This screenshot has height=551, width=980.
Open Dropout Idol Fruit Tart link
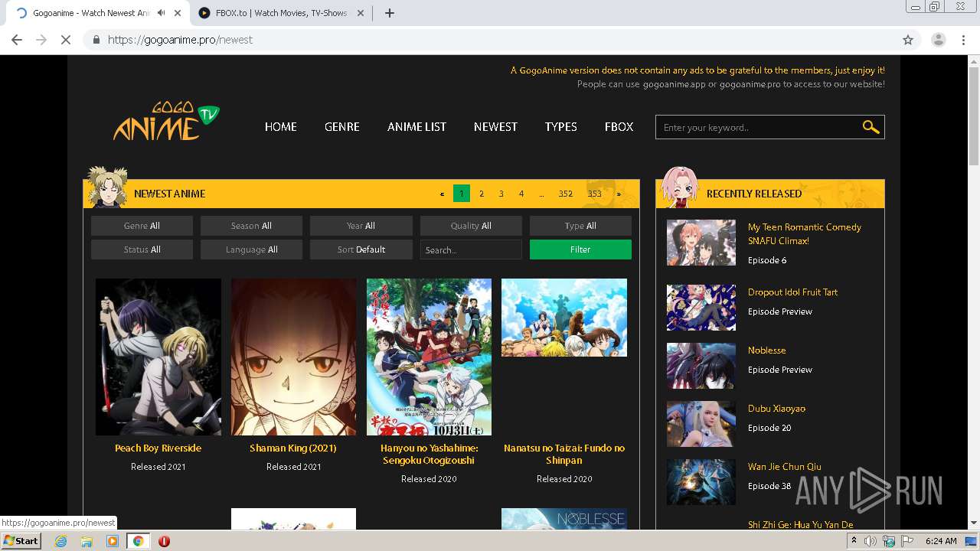click(792, 292)
